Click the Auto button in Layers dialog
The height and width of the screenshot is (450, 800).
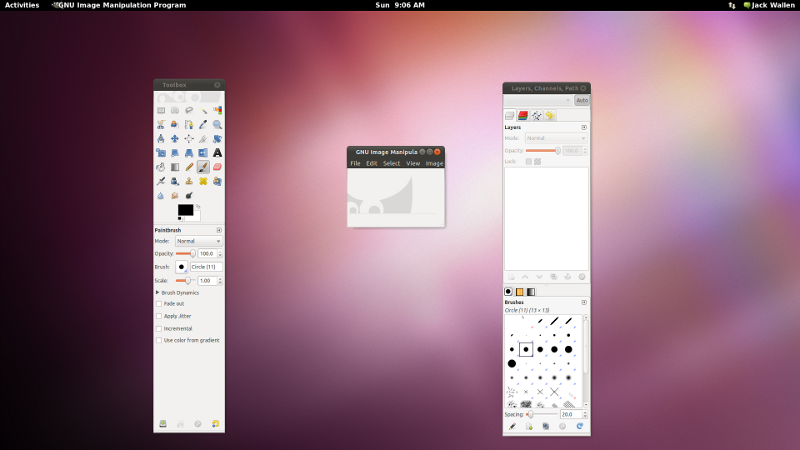click(x=582, y=101)
